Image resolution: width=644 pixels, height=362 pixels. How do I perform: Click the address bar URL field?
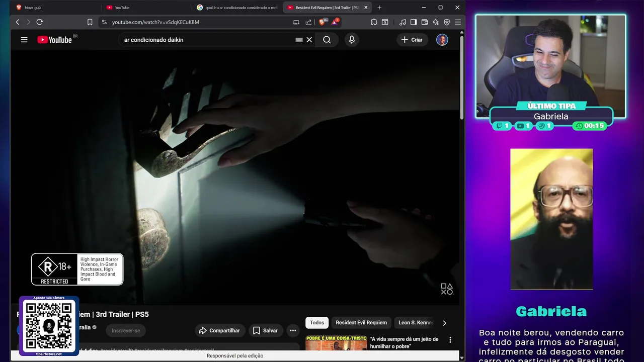(x=196, y=22)
